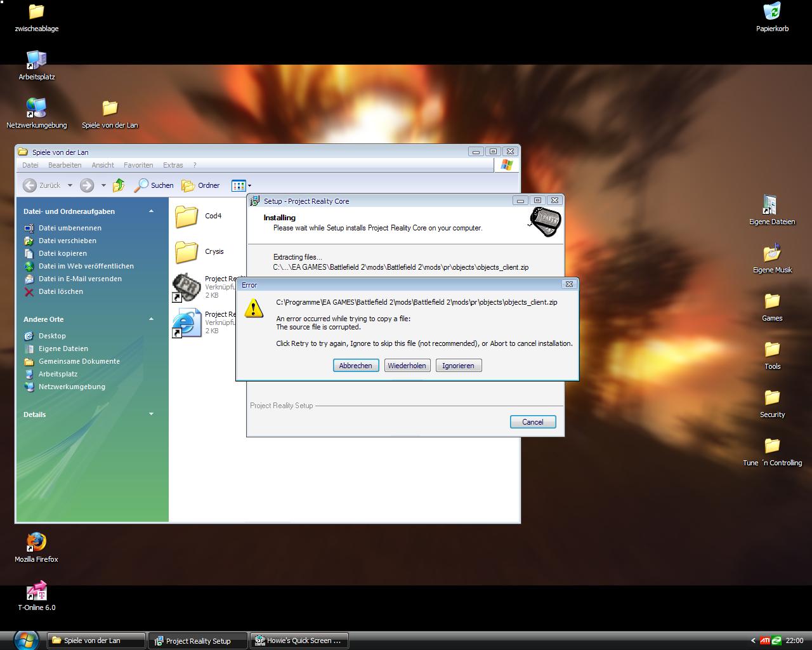Open T-Online 6.0 desktop shortcut
This screenshot has width=812, height=650.
pyautogui.click(x=36, y=592)
